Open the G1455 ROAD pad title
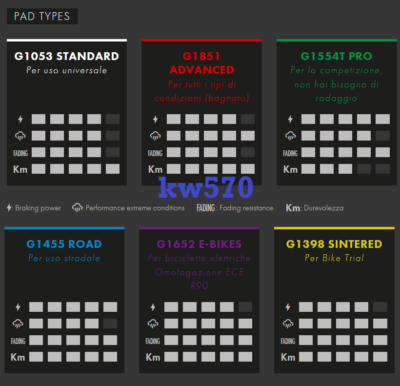 click(64, 244)
